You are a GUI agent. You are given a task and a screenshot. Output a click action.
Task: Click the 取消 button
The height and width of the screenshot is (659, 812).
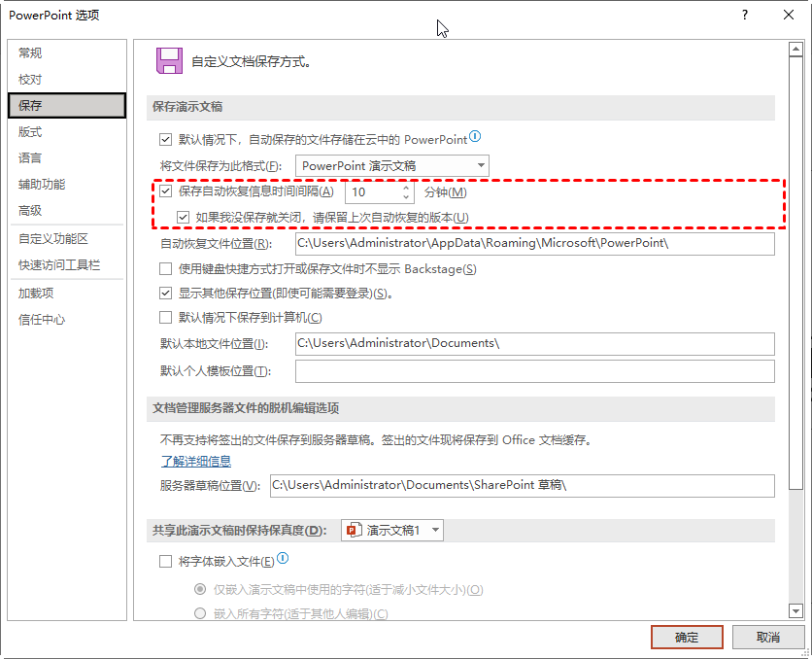(x=768, y=638)
